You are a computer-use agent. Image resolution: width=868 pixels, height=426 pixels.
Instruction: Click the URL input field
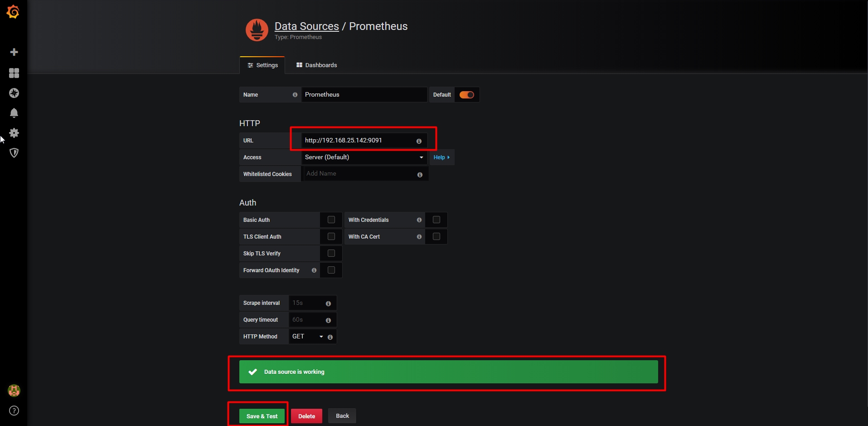(364, 141)
